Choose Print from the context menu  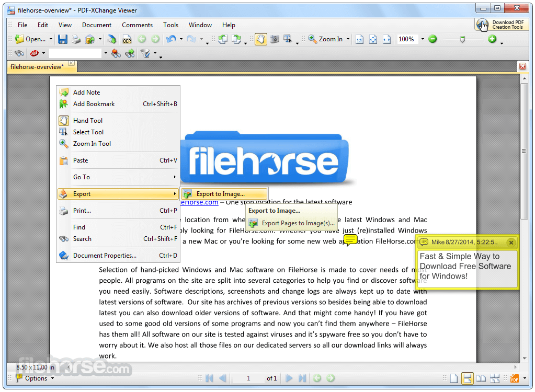click(x=118, y=211)
